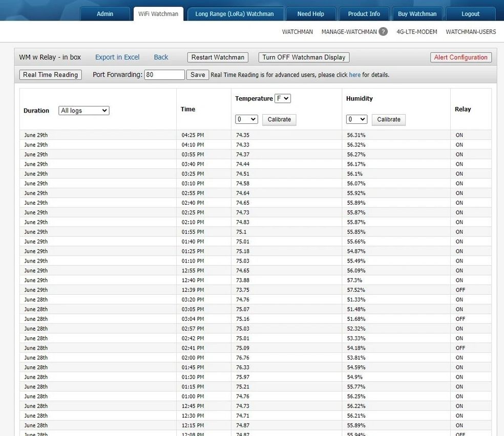Open MANAGE-WATCHMAN submenu link
Screen dimensions: 504x436
click(x=349, y=32)
